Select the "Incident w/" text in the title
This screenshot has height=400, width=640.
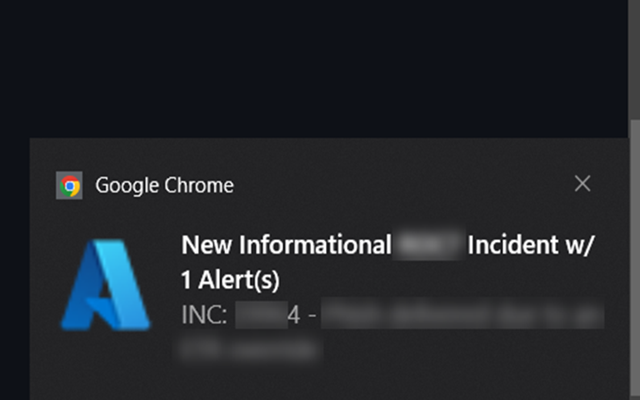coord(531,245)
